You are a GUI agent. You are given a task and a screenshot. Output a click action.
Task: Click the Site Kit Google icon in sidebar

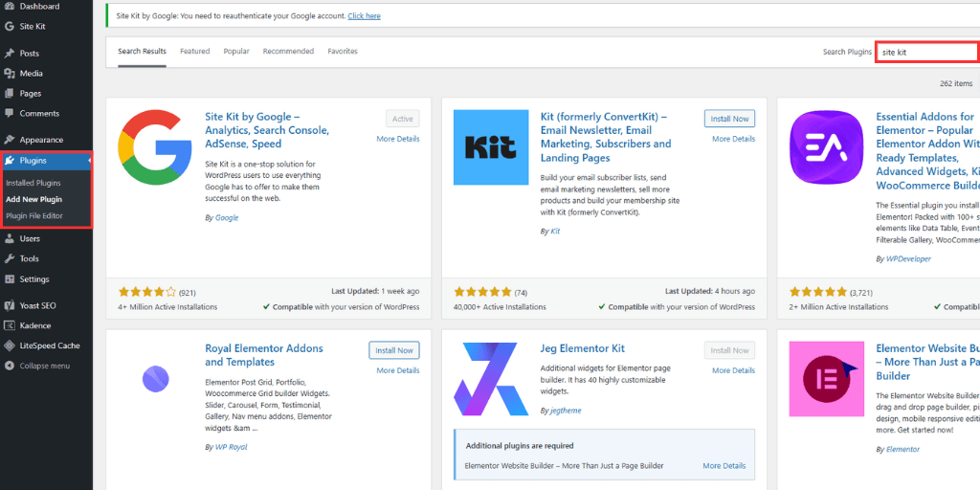click(x=10, y=27)
